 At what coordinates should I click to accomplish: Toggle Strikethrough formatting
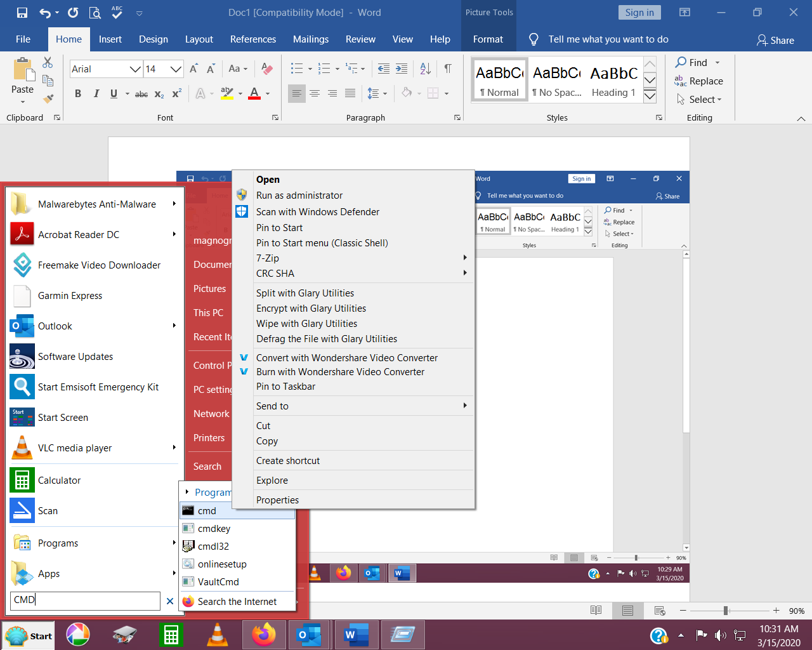141,94
